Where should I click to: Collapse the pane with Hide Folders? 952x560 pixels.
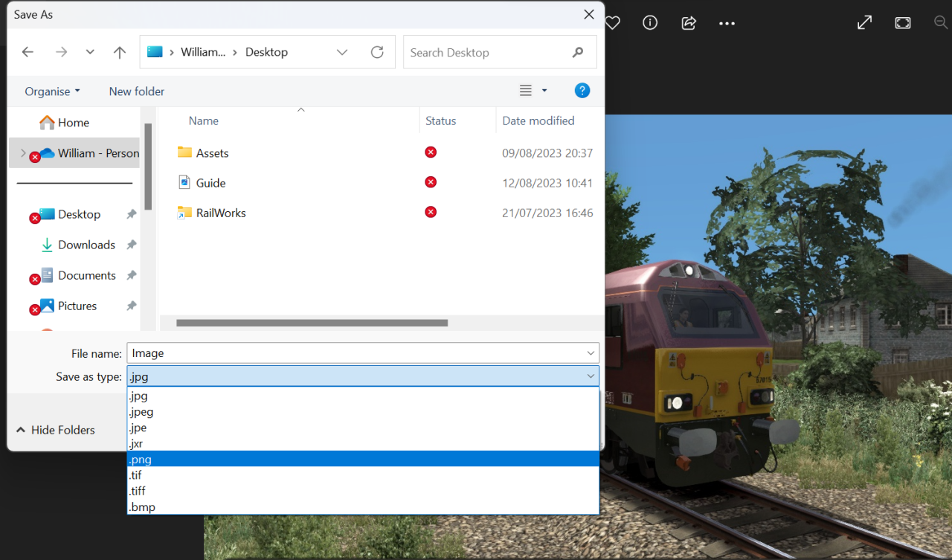coord(56,430)
